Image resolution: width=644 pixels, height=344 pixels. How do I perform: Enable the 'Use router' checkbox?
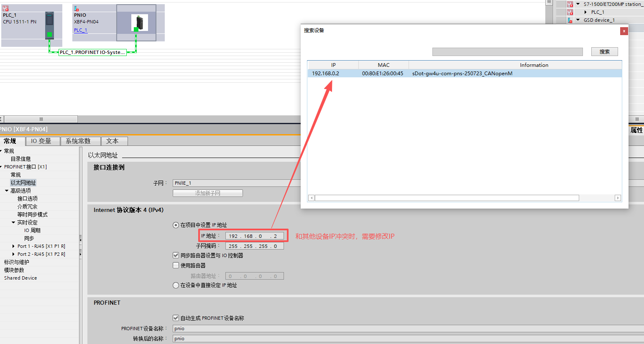point(176,265)
